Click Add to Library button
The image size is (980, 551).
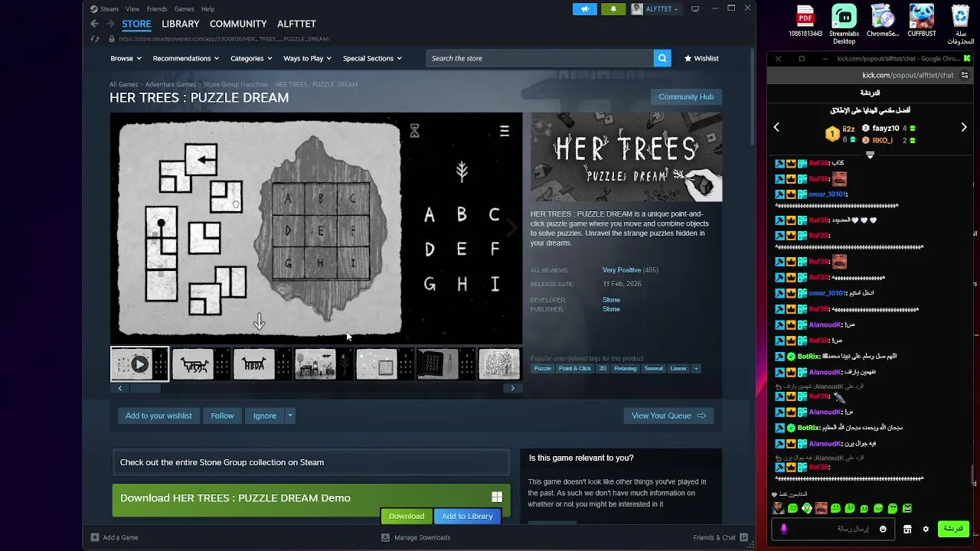(467, 516)
